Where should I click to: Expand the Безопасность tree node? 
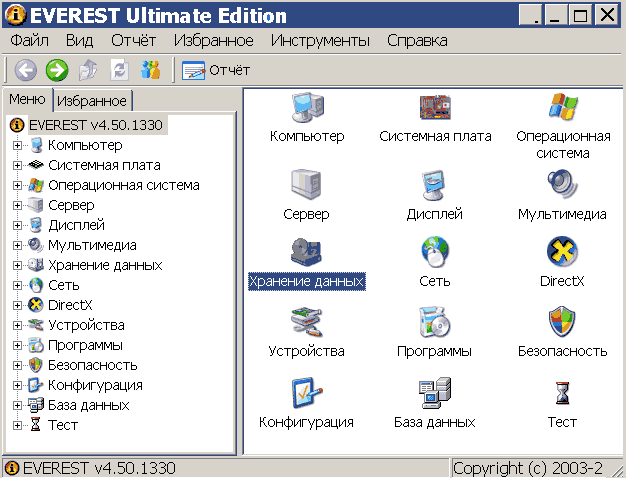click(17, 365)
